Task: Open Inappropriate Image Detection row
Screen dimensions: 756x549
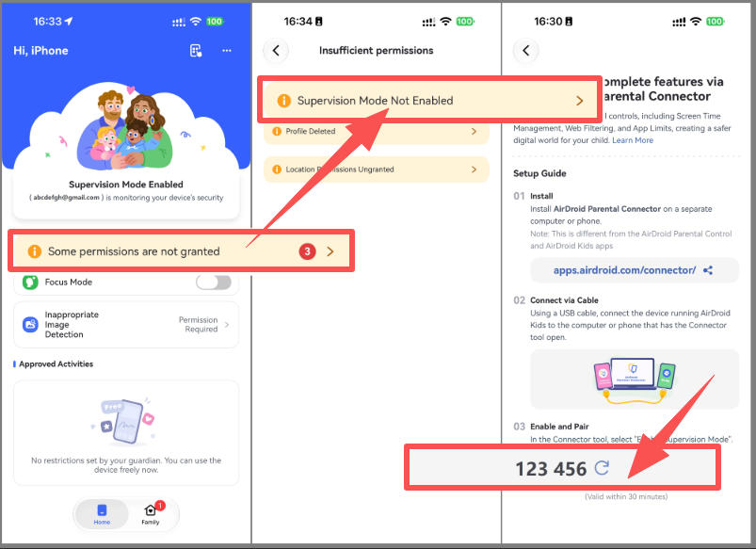Action: click(126, 325)
